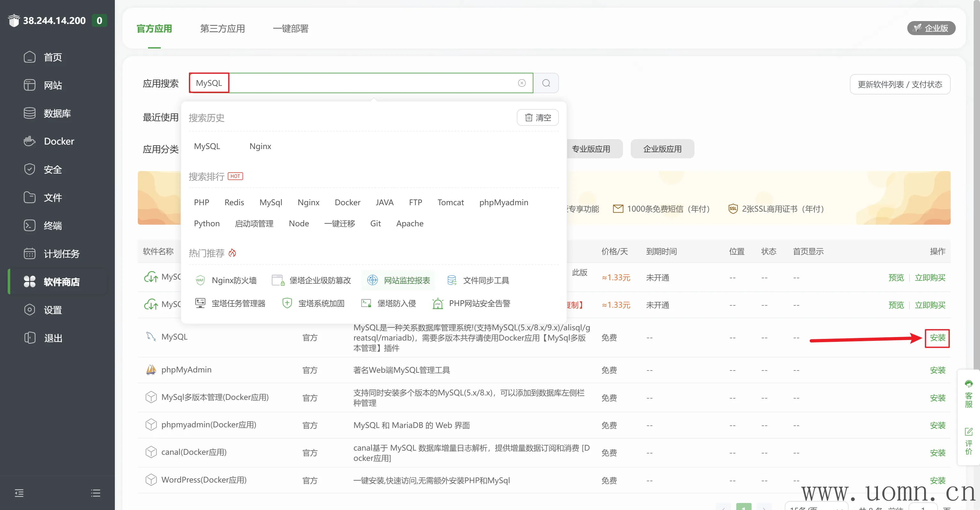Pick Nginx from search history
The image size is (980, 510).
[x=260, y=146]
